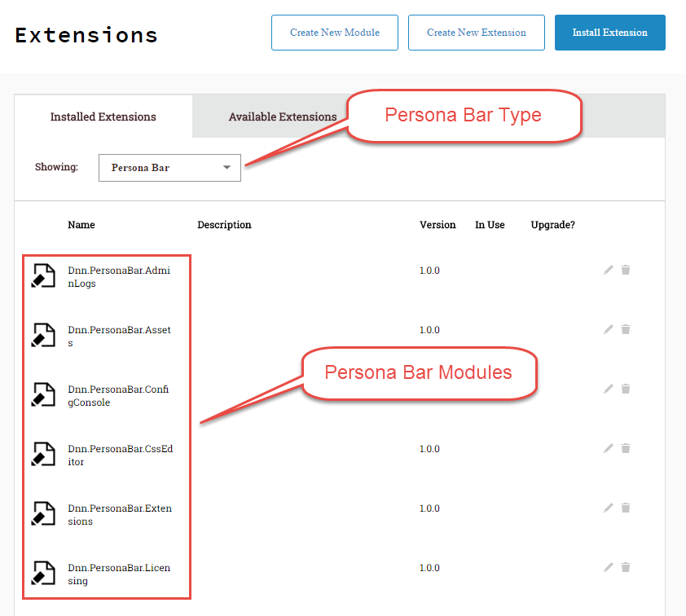Select the Dnn.PersonaBar.Extensions name text
The height and width of the screenshot is (616, 686).
(x=120, y=515)
